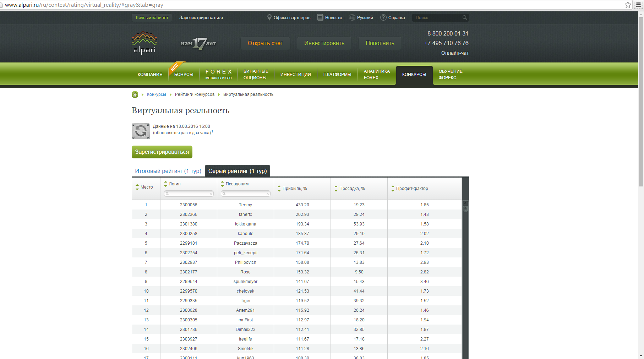Bookmark page with star icon
This screenshot has height=359, width=644.
coord(628,5)
